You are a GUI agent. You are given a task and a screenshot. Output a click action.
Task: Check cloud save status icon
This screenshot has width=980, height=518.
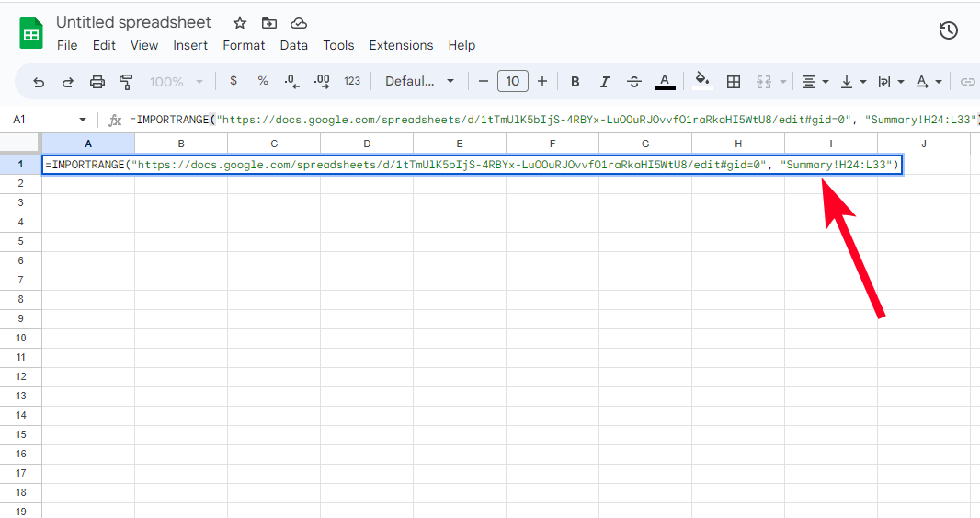[299, 23]
